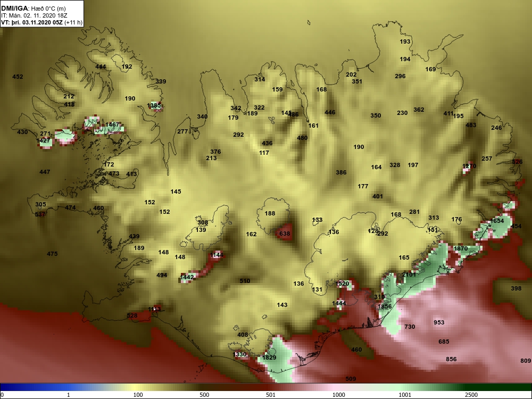Click the 638 value in red patch
This screenshot has height=399, width=532.
[x=285, y=234]
